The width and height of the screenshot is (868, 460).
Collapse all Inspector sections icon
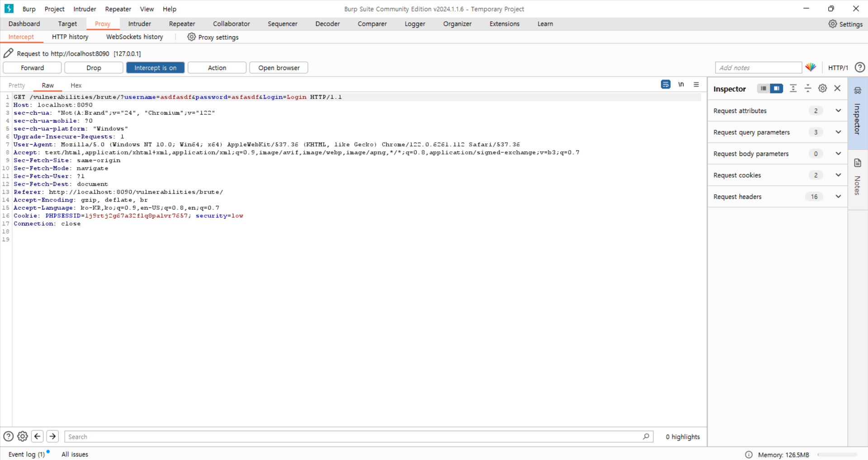[807, 89]
